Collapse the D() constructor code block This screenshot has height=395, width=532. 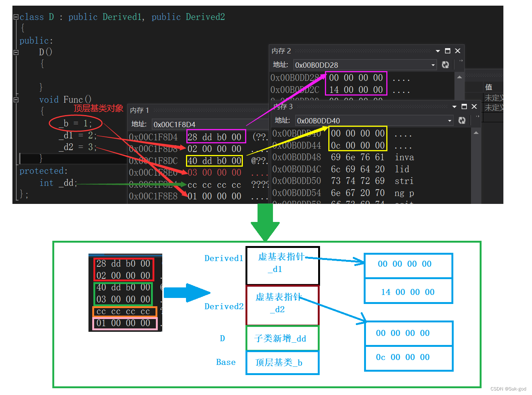pos(16,52)
